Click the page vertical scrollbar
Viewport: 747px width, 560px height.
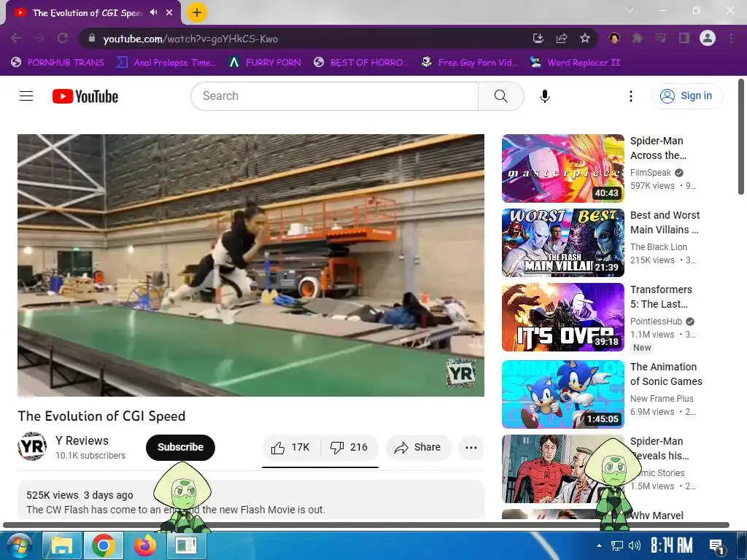pyautogui.click(x=741, y=137)
